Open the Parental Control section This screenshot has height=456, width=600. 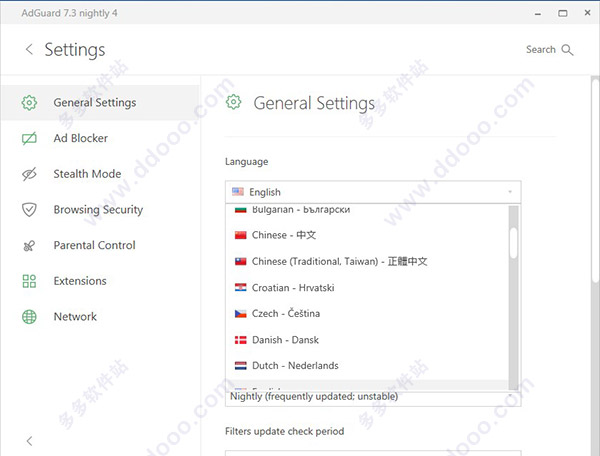100,245
